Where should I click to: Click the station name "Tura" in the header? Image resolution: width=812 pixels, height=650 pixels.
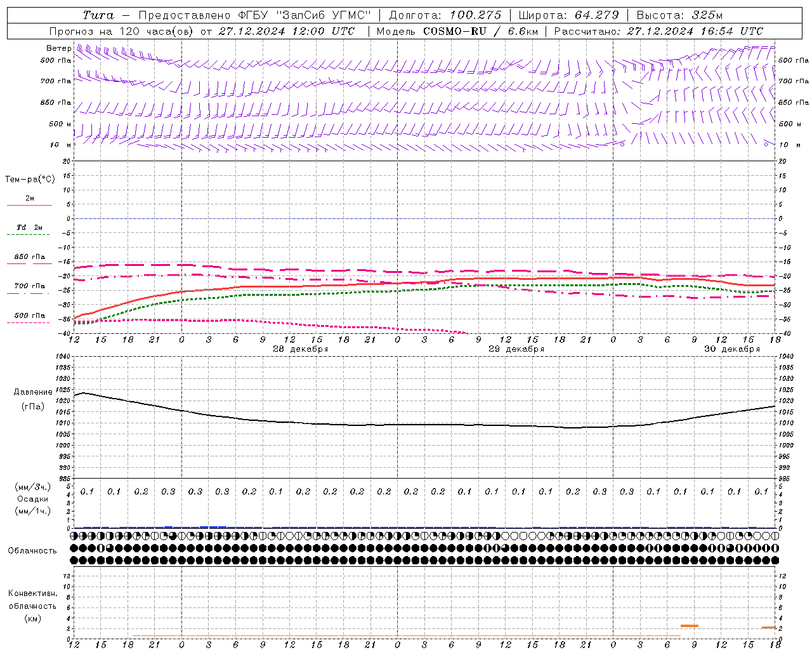coord(98,15)
